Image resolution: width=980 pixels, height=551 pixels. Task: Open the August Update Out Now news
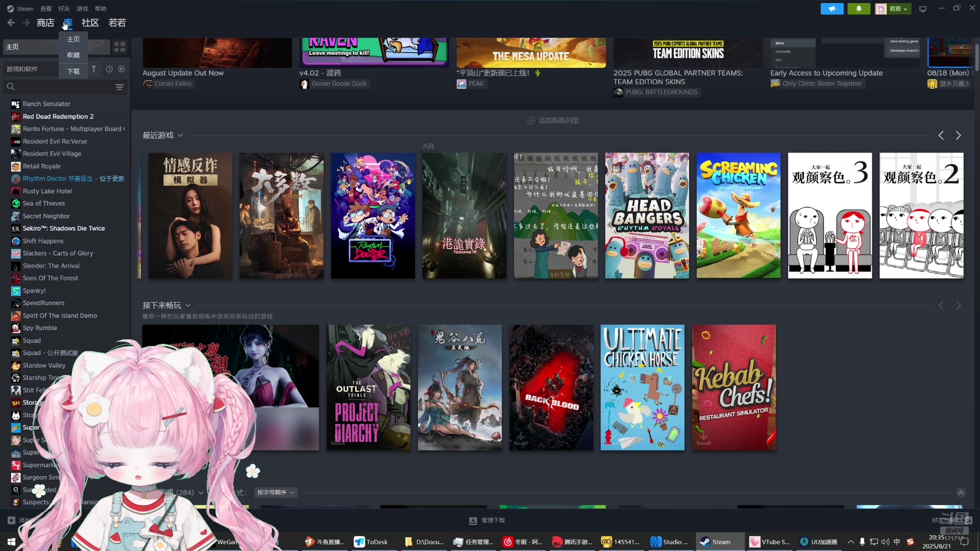pos(183,73)
